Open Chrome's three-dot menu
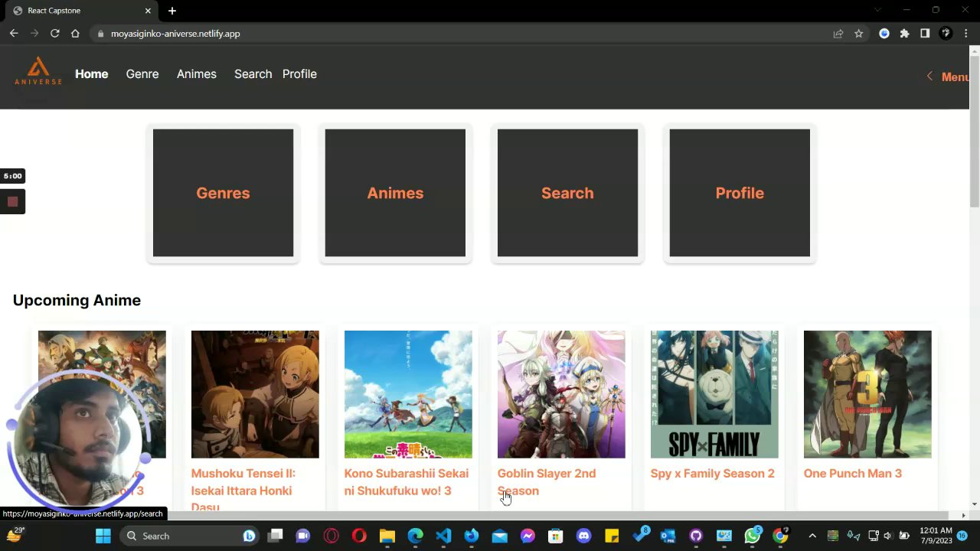980x551 pixels. click(x=966, y=34)
